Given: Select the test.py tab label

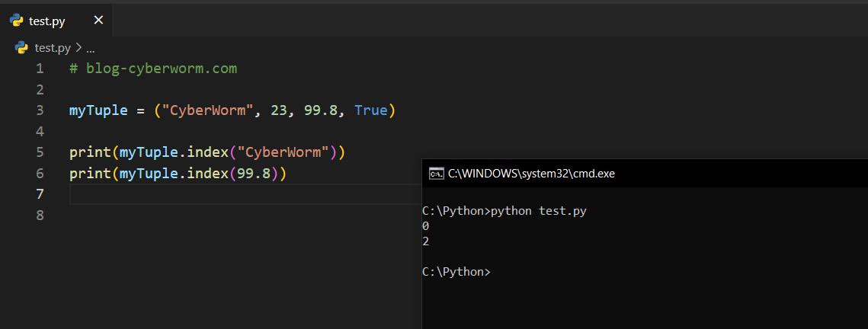Looking at the screenshot, I should point(47,21).
